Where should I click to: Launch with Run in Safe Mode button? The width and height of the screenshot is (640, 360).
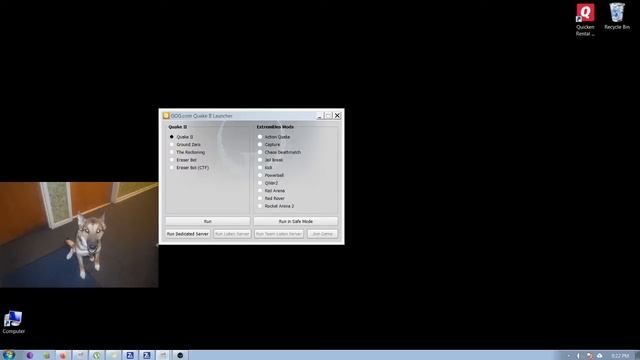296,221
